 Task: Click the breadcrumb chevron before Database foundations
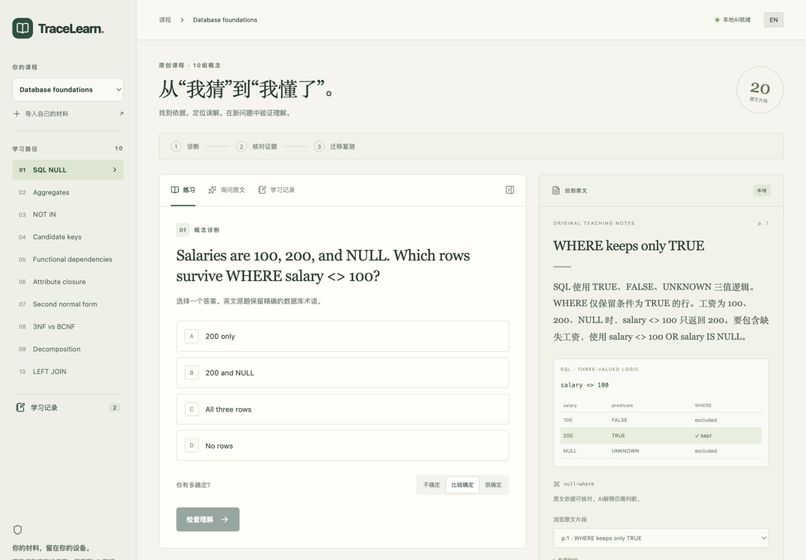click(181, 20)
